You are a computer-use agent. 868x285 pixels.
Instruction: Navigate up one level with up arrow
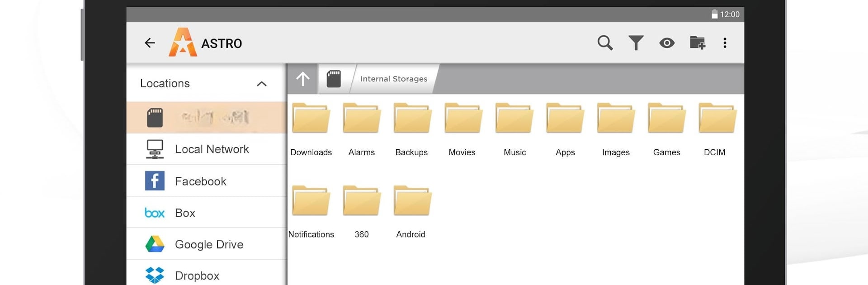point(303,79)
